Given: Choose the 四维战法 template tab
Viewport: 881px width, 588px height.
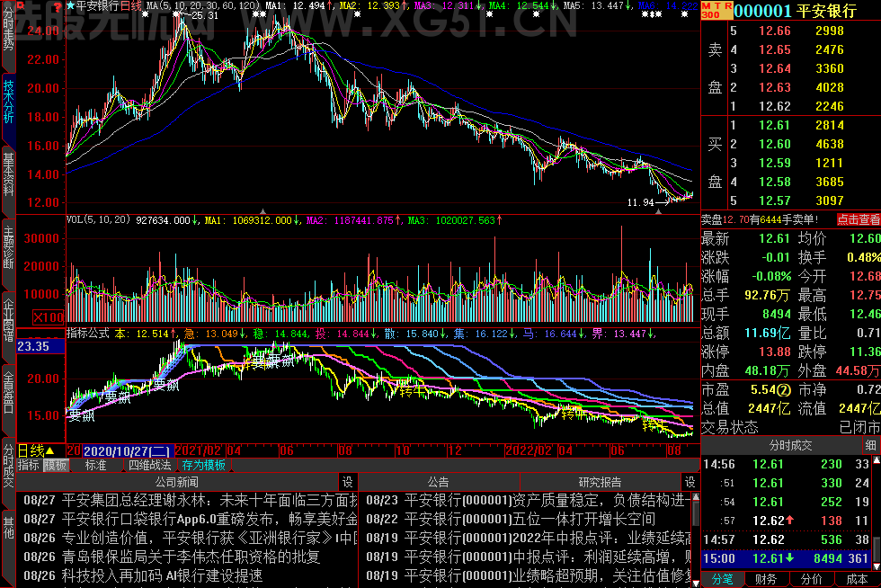Looking at the screenshot, I should click(149, 465).
